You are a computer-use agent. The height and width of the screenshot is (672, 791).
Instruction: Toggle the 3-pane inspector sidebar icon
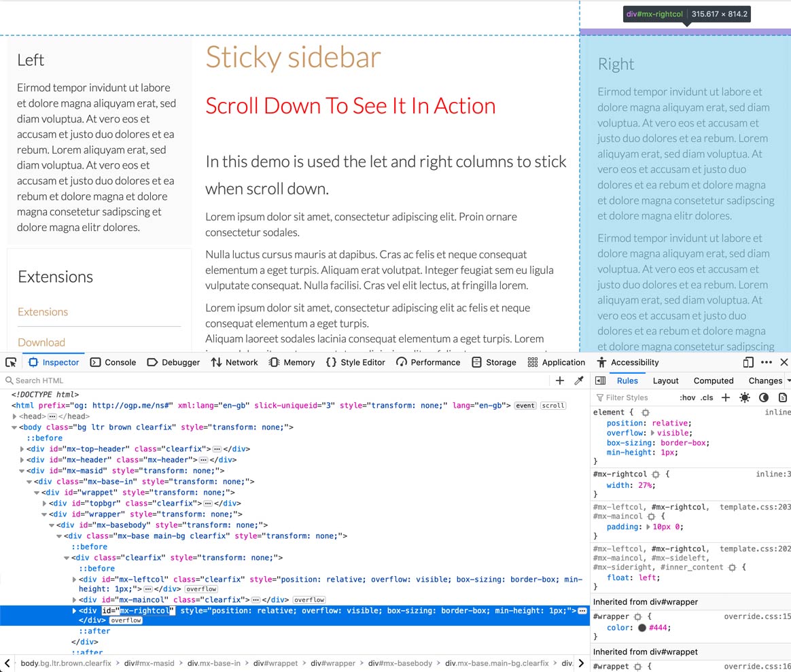600,381
